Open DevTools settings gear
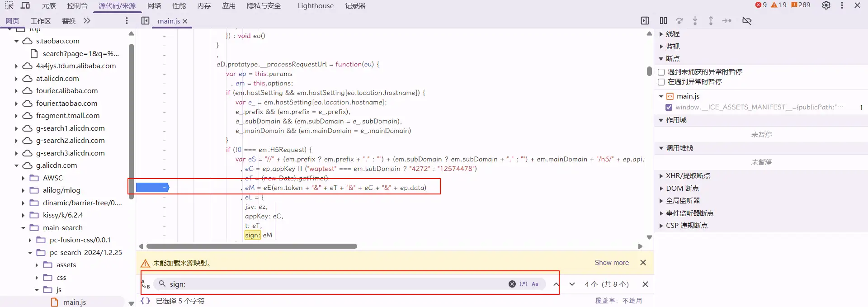 (x=826, y=5)
